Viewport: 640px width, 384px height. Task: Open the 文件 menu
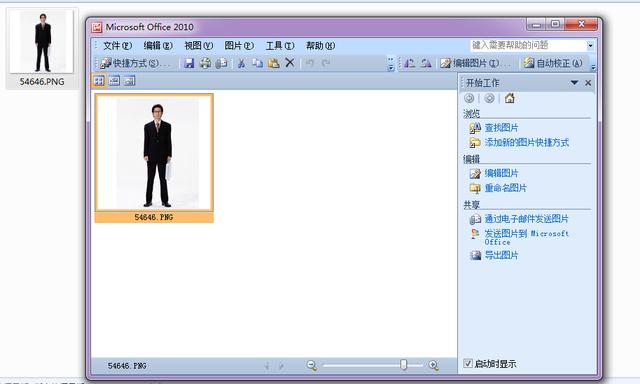117,46
